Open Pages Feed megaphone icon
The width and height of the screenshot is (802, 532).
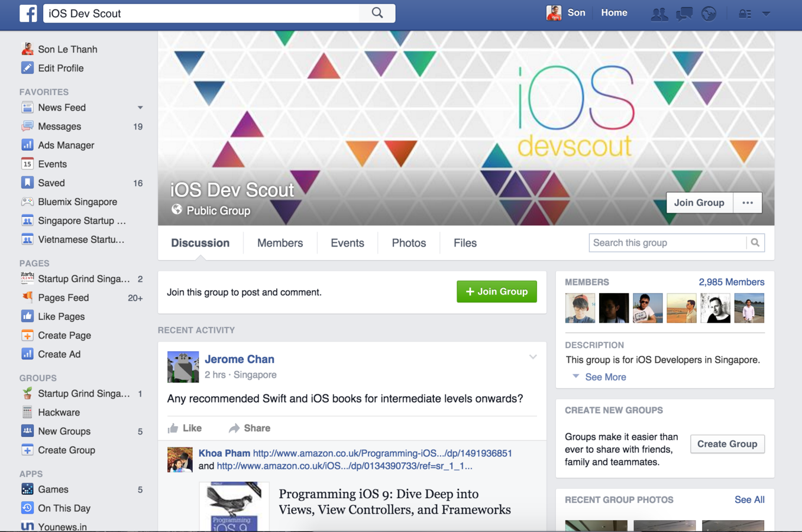(x=27, y=297)
